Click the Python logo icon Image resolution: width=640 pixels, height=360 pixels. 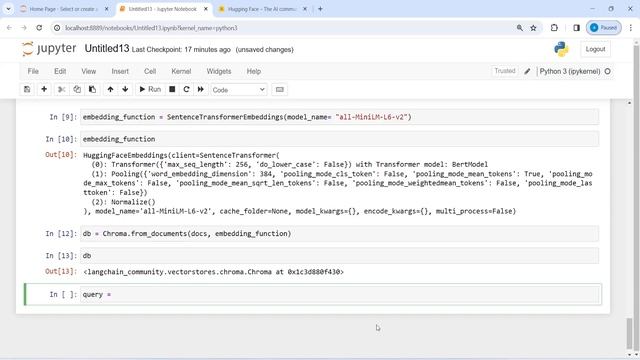(562, 49)
